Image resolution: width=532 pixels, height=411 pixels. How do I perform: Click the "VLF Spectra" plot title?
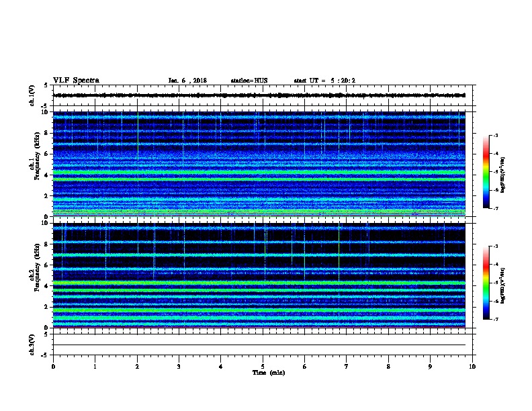point(76,81)
